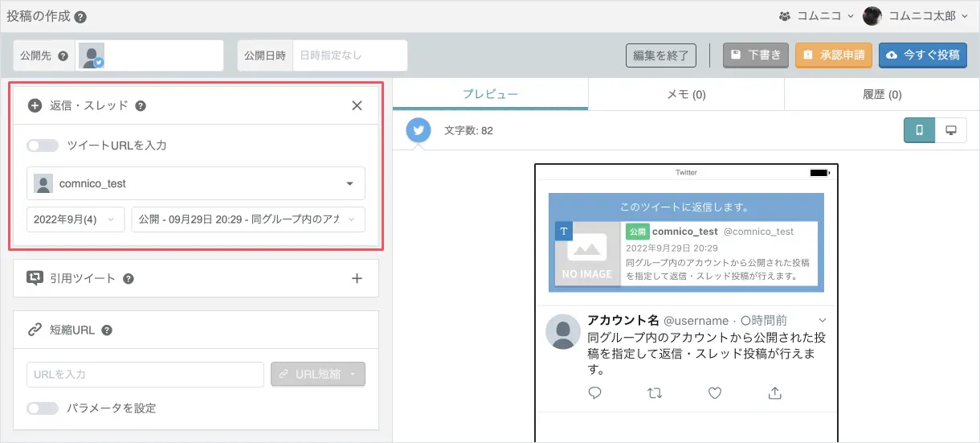Switch to the 履歴 (0) tab
This screenshot has width=980, height=443.
(x=882, y=94)
